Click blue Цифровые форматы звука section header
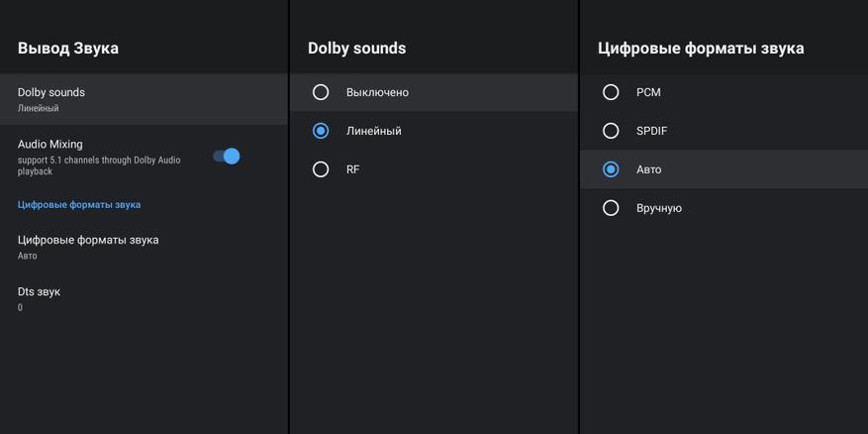Image resolution: width=868 pixels, height=434 pixels. pyautogui.click(x=79, y=205)
